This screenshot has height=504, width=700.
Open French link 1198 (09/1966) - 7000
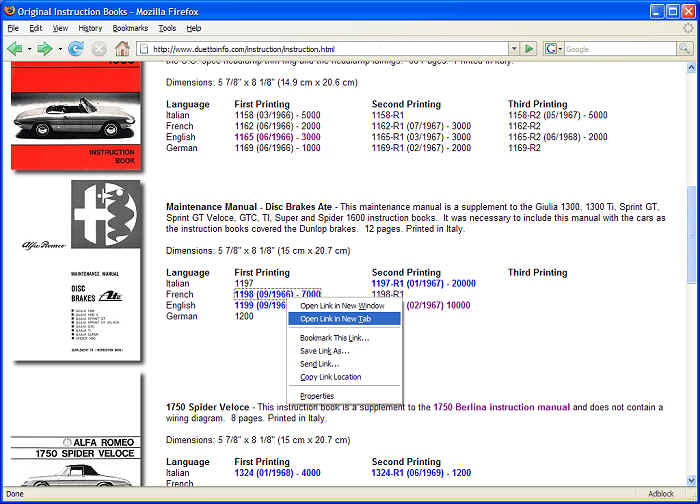coord(277,294)
